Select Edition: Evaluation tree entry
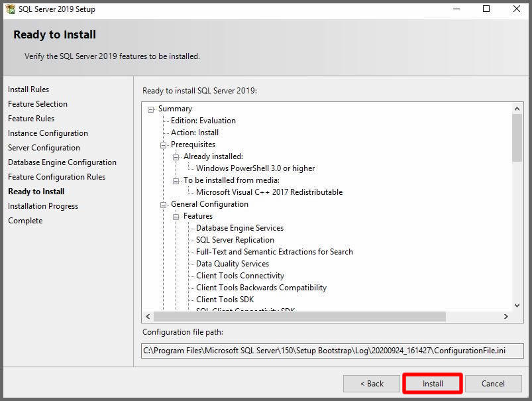This screenshot has height=401, width=532. click(x=203, y=121)
